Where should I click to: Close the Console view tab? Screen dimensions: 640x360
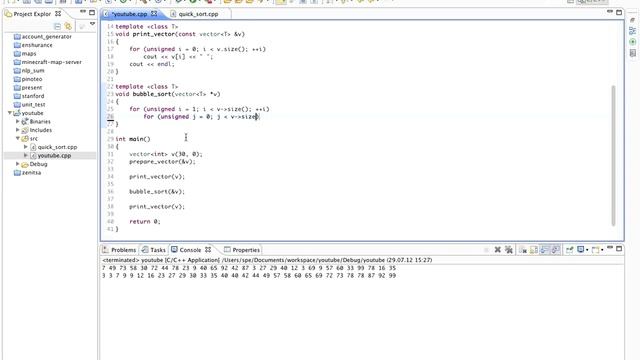tap(208, 249)
